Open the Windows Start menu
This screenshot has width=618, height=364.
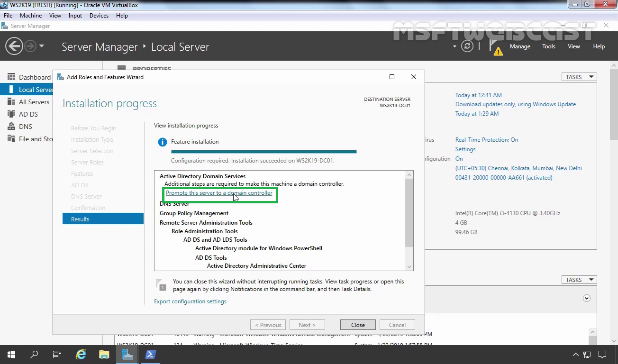click(11, 355)
